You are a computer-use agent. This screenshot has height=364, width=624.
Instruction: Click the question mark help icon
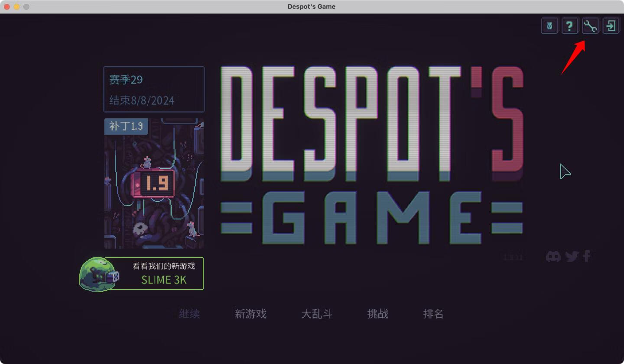pos(569,26)
